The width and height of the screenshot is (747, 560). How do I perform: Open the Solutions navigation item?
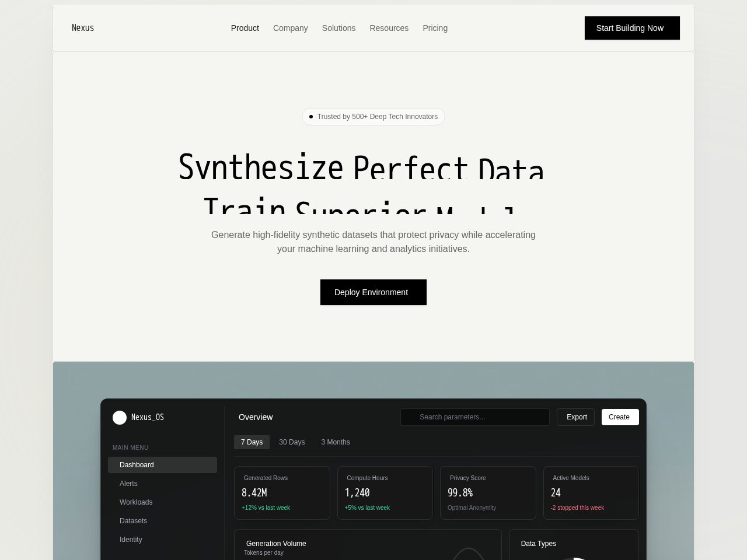tap(338, 28)
